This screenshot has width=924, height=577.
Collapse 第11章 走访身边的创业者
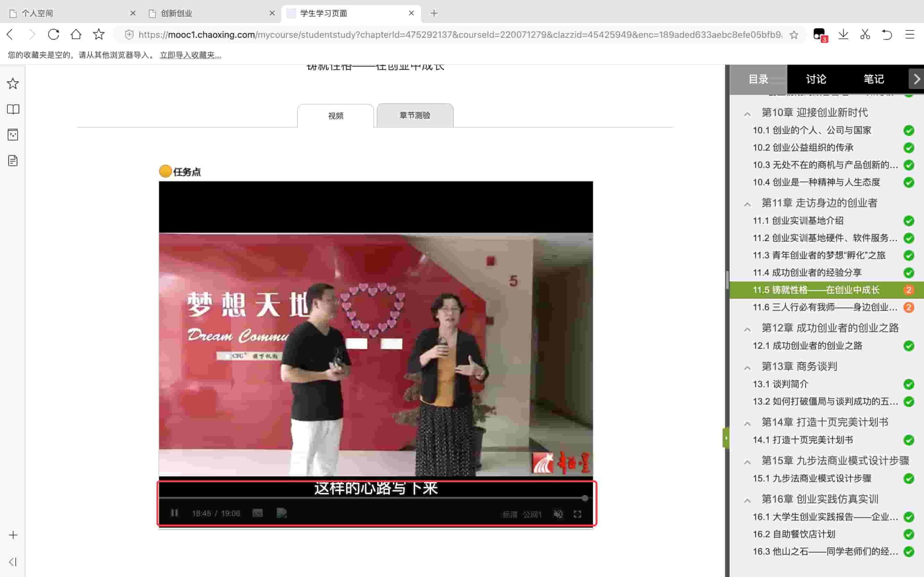pos(748,204)
